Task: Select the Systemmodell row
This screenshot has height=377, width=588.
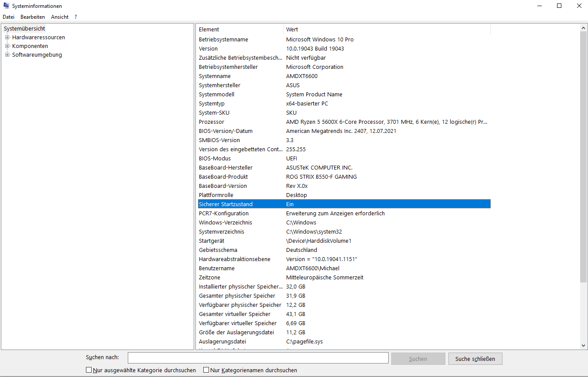Action: pyautogui.click(x=344, y=94)
